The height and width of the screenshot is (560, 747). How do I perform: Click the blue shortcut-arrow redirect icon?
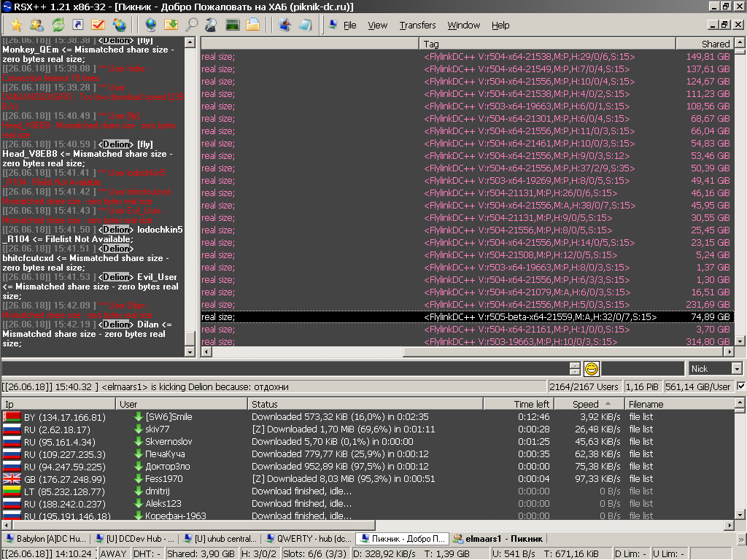[x=77, y=25]
